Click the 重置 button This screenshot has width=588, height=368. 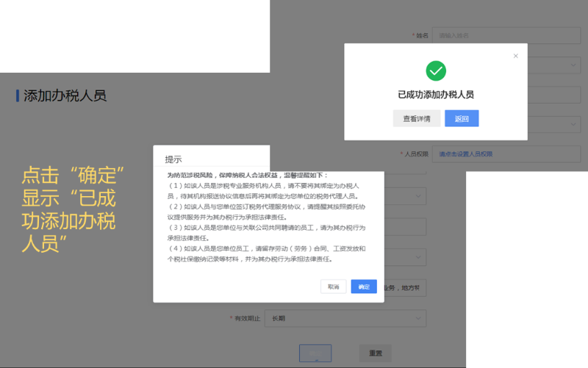coord(375,353)
